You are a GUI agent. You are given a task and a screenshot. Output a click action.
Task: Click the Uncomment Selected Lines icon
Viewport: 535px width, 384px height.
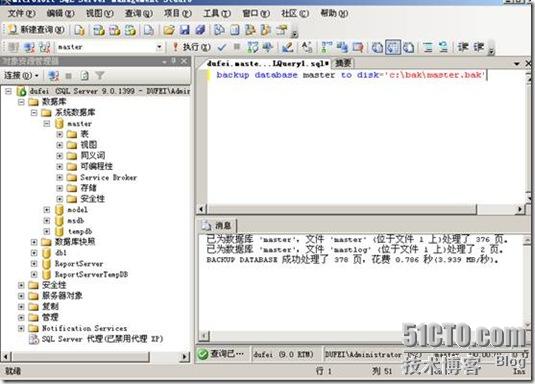point(444,47)
